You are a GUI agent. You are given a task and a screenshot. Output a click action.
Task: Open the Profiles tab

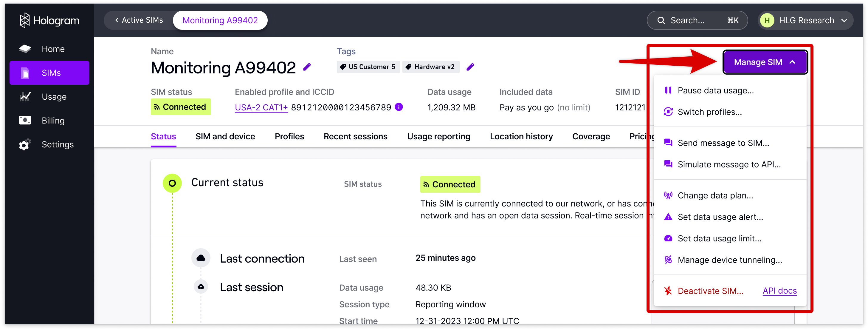[289, 137]
